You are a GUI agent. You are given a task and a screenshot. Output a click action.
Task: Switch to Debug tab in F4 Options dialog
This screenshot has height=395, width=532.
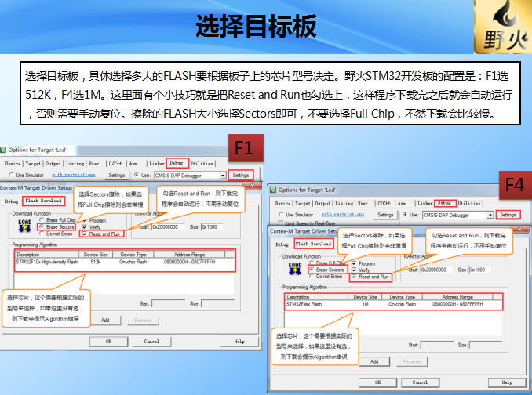[444, 202]
